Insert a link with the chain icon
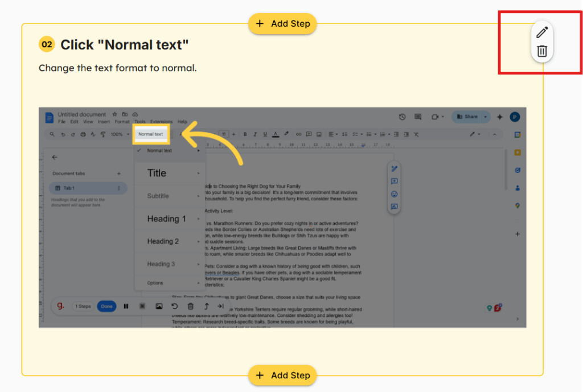Screen dimensions: 583x392 pos(298,134)
